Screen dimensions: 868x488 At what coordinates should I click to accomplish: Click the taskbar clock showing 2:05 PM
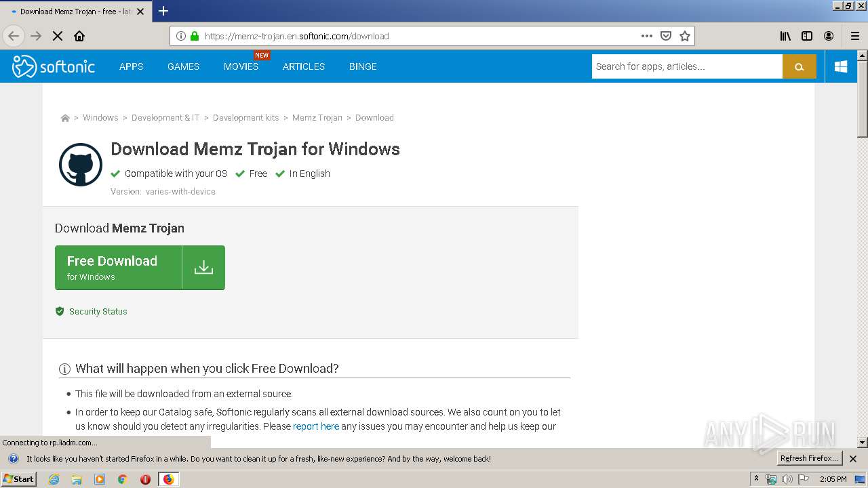point(833,479)
